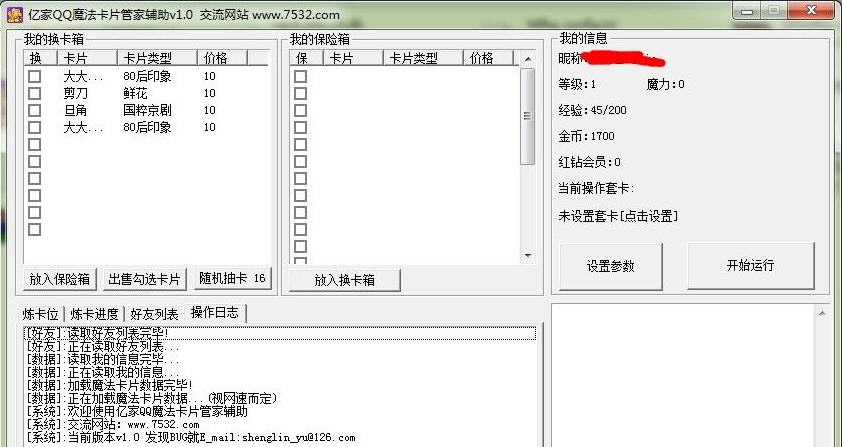Select log line 读取好友列表完毕!
This screenshot has height=447, width=842.
click(x=280, y=334)
